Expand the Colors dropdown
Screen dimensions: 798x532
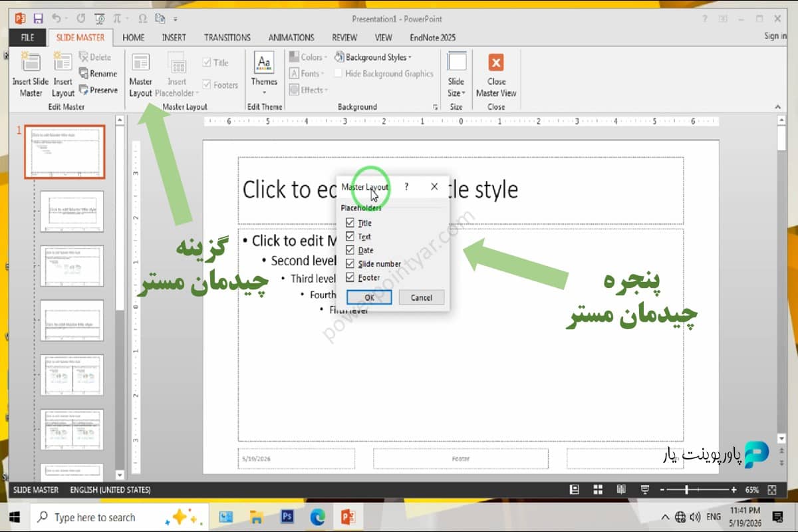coord(308,57)
